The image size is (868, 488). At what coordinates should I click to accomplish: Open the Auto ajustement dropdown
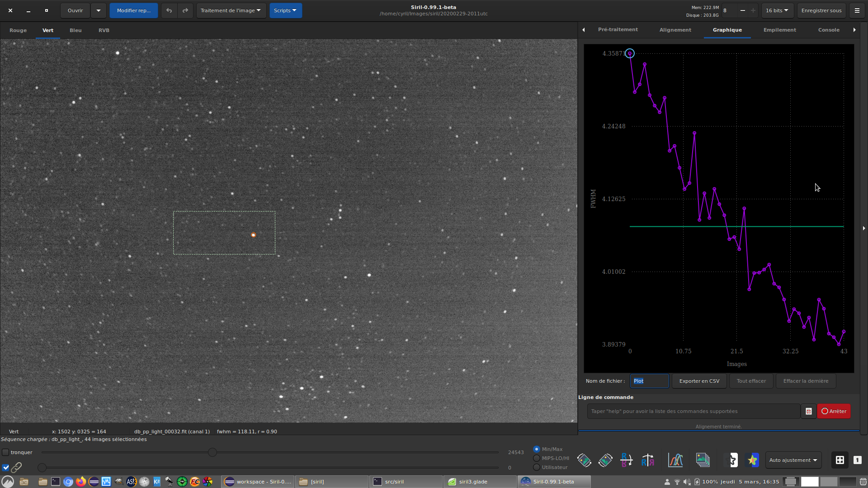[x=793, y=460]
